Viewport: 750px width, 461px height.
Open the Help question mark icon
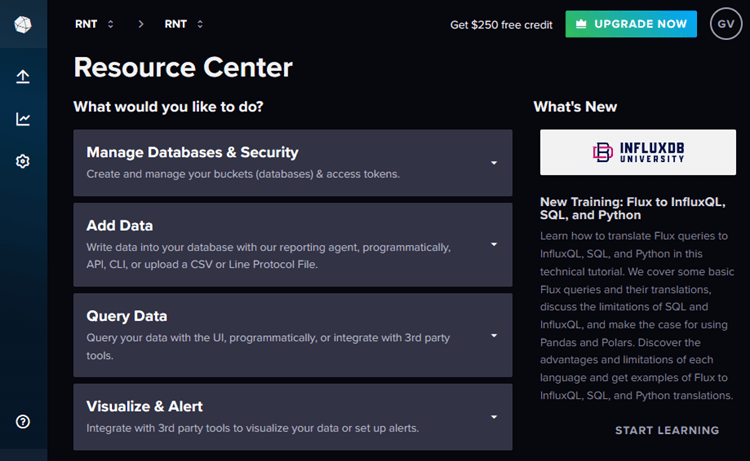[23, 421]
